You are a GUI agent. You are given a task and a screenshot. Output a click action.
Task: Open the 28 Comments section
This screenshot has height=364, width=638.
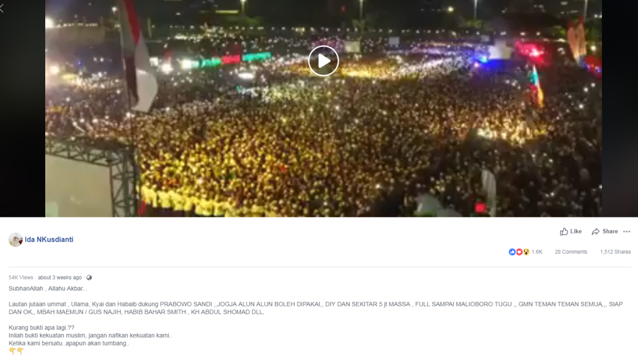[x=571, y=252]
